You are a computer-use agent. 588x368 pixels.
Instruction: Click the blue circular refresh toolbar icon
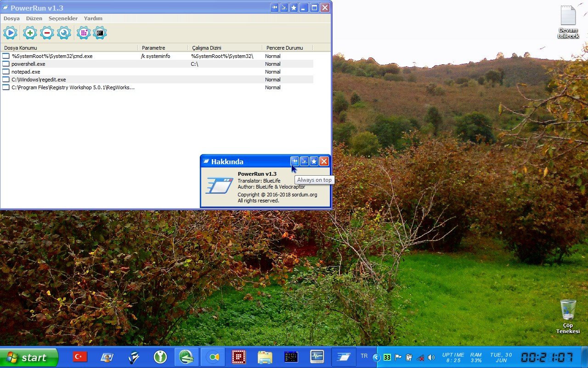pos(64,33)
